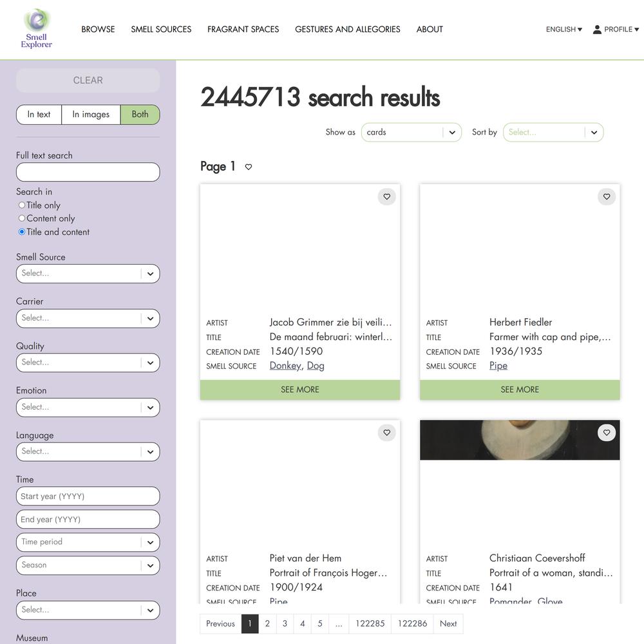Click the Smell Explorer logo
Viewport: 644px width, 644px height.
tap(37, 28)
